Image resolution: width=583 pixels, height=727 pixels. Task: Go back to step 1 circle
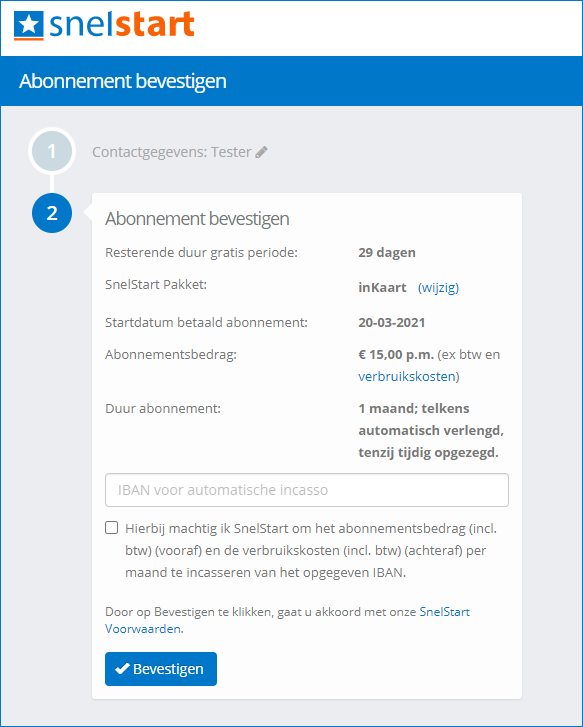[x=52, y=151]
